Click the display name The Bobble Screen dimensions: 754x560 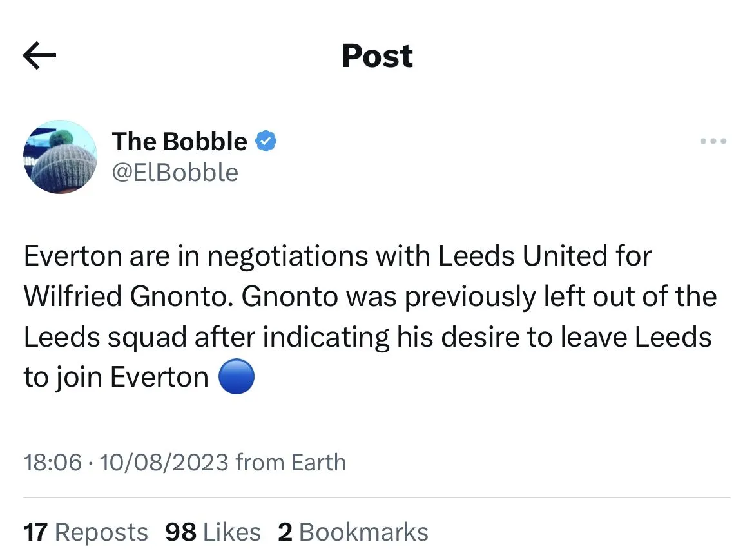(x=179, y=141)
